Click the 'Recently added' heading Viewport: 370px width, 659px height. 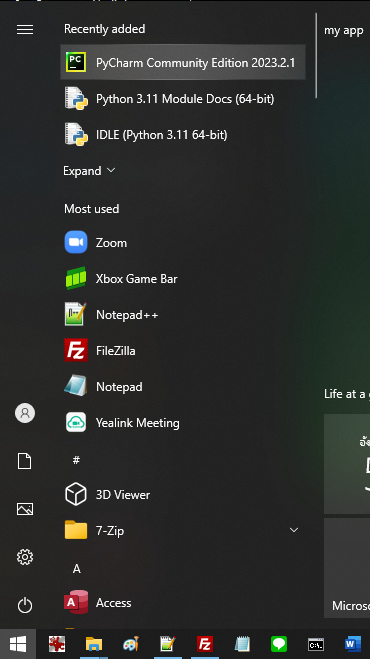(x=104, y=29)
